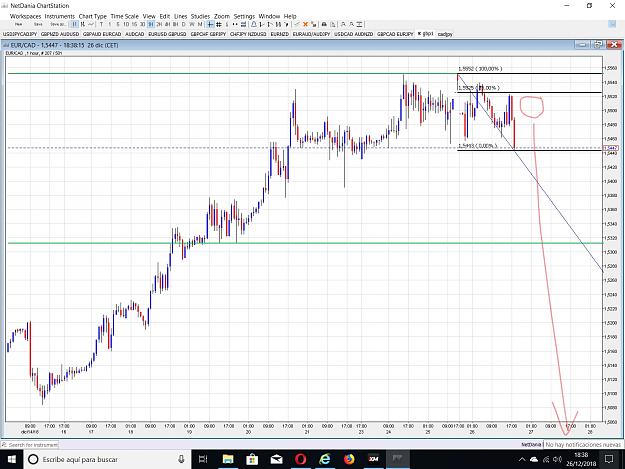Switch to AUDCAD workspace tab
The image size is (625, 469).
coord(135,34)
